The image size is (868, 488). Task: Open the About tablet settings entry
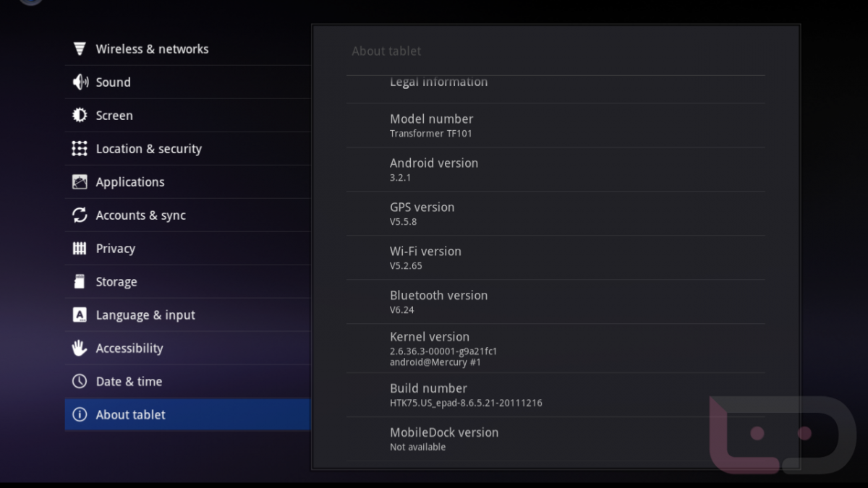coord(187,415)
